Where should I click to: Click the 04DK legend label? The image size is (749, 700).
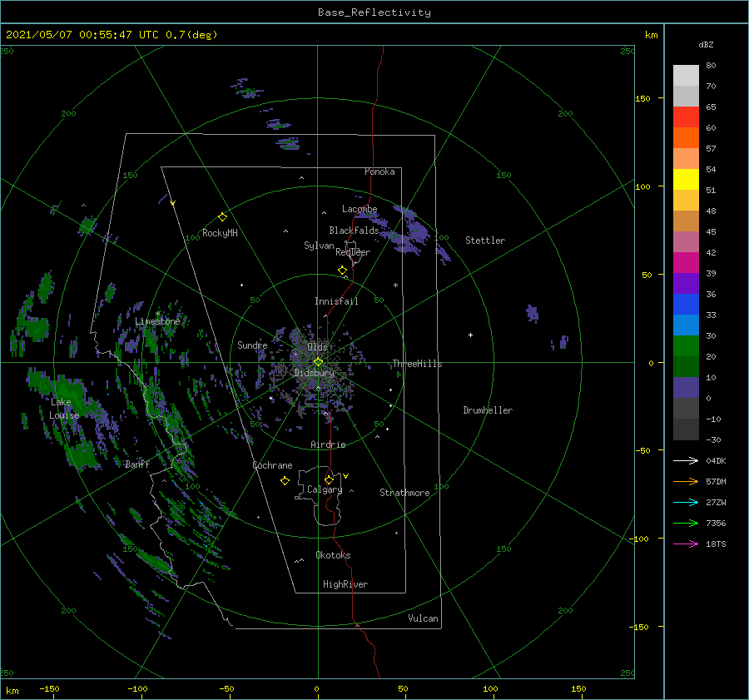[x=716, y=460]
